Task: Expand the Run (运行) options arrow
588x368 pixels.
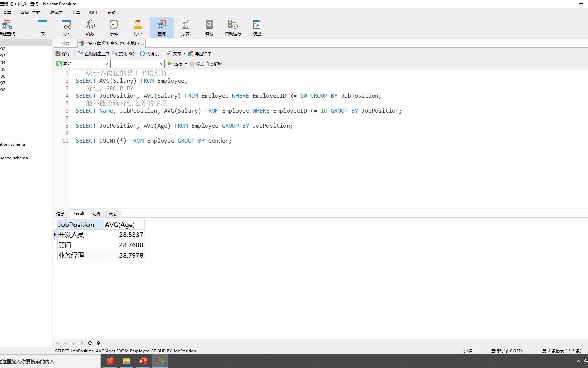Action: click(x=186, y=64)
